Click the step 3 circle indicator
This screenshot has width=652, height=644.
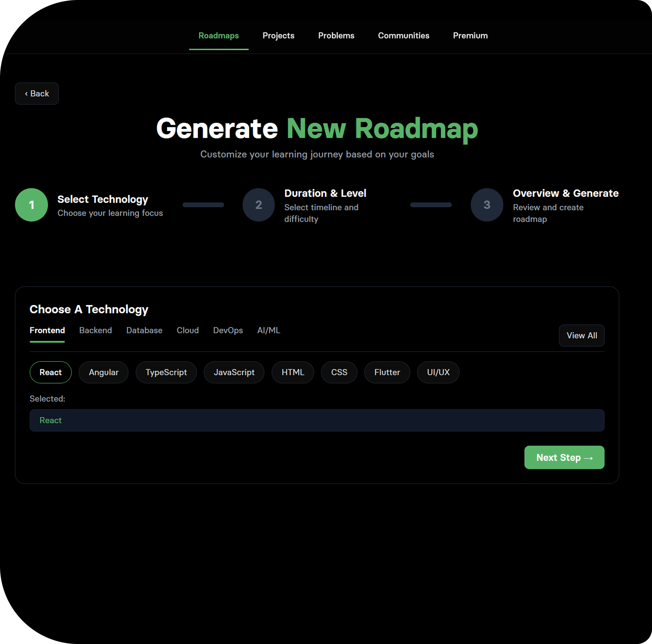point(486,205)
